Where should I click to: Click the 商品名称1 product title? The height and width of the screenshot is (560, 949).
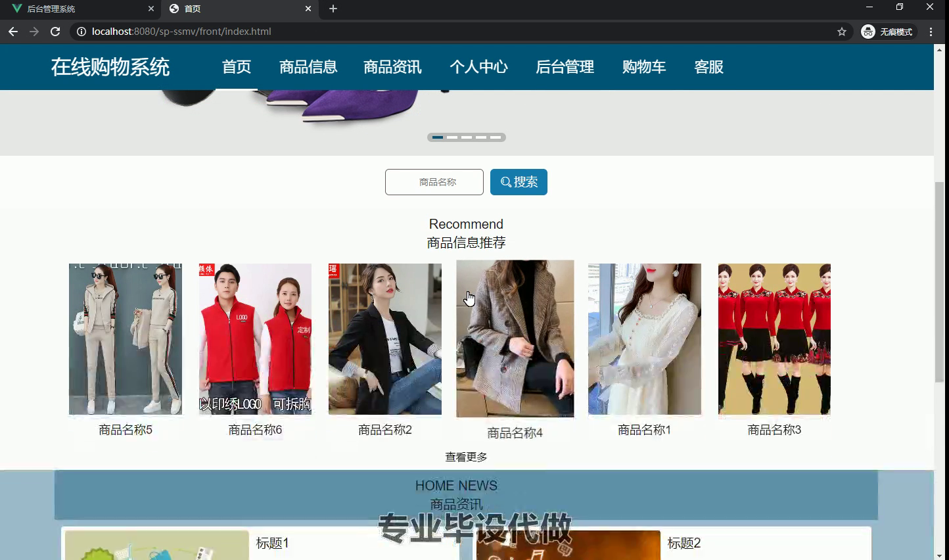pyautogui.click(x=645, y=430)
